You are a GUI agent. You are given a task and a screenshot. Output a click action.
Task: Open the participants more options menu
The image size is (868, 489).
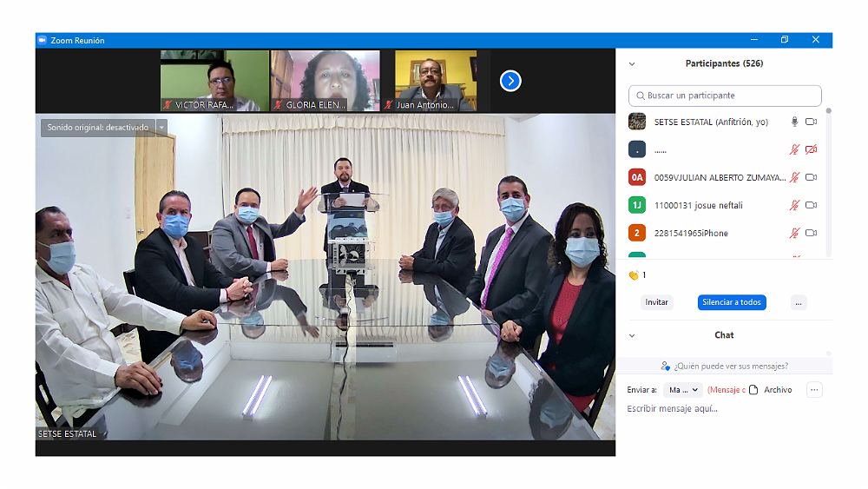tap(799, 302)
